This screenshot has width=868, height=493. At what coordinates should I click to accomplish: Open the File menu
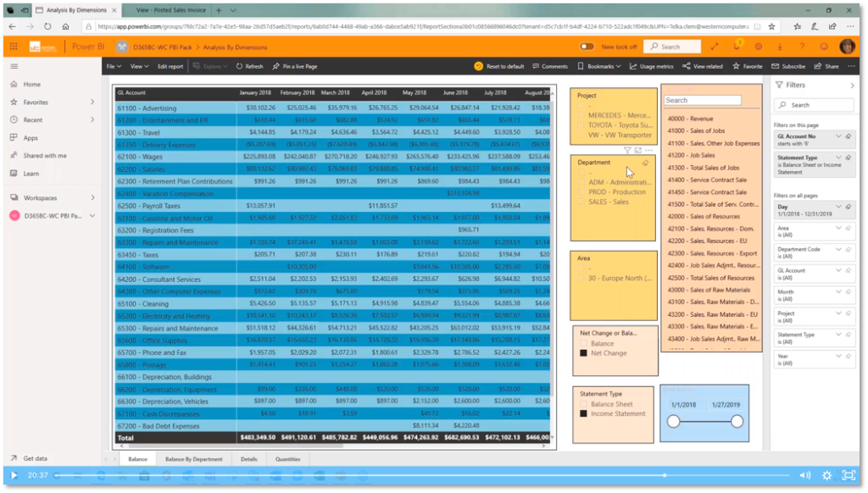point(113,66)
